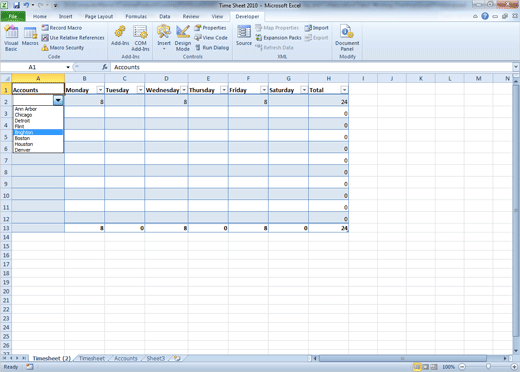Screen dimensions: 520x372
Task: Open the Friday filter dropdown
Action: click(x=264, y=90)
